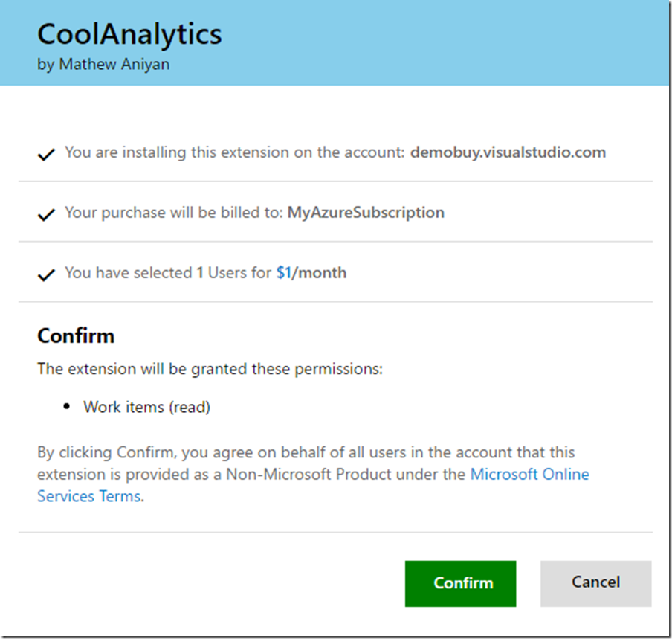Viewport: 672px width, 639px height.
Task: Click the demobuy.visualstudio.com account name
Action: [x=508, y=152]
